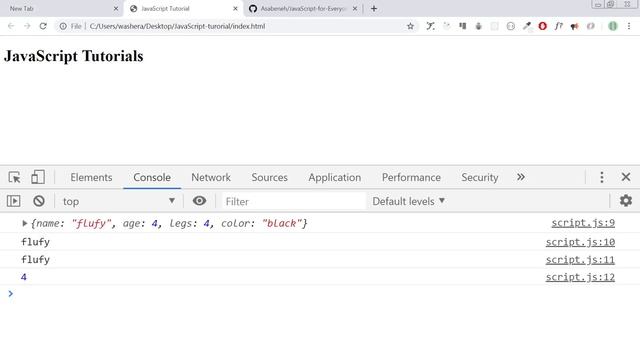The width and height of the screenshot is (640, 360).
Task: Open Chrome's three-dot menu
Action: click(629, 26)
